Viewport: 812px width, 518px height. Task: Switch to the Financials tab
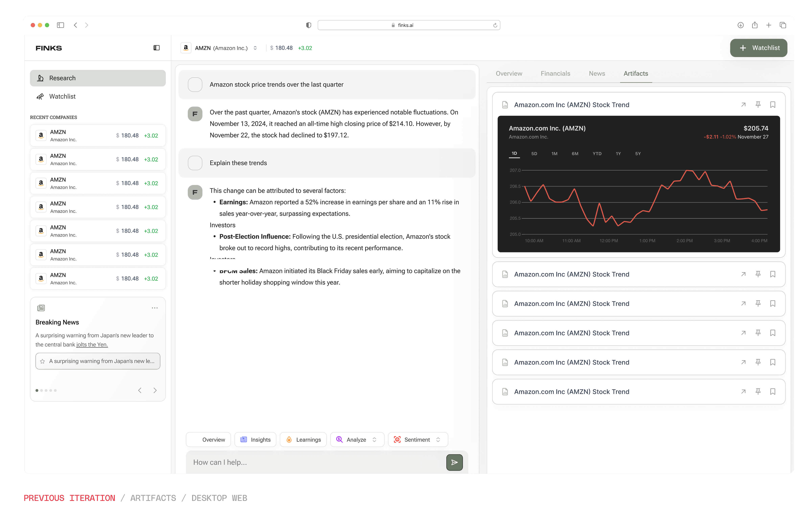tap(555, 74)
